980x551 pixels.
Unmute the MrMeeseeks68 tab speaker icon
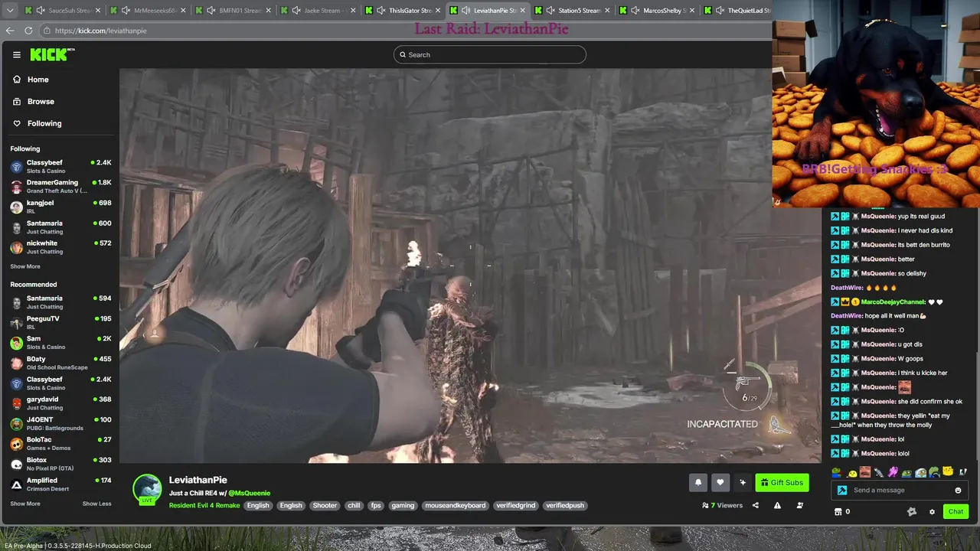point(125,11)
